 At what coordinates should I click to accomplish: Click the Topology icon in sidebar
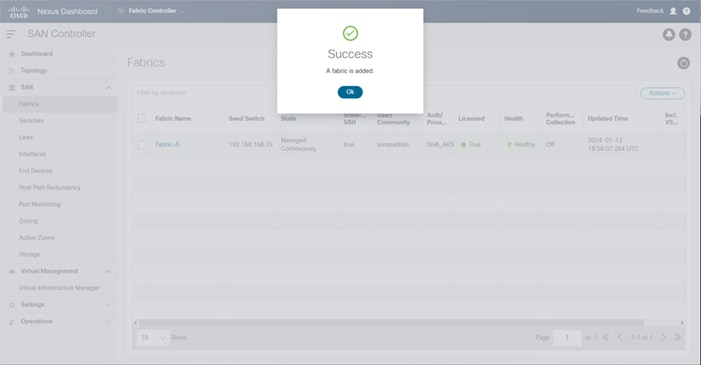(12, 70)
